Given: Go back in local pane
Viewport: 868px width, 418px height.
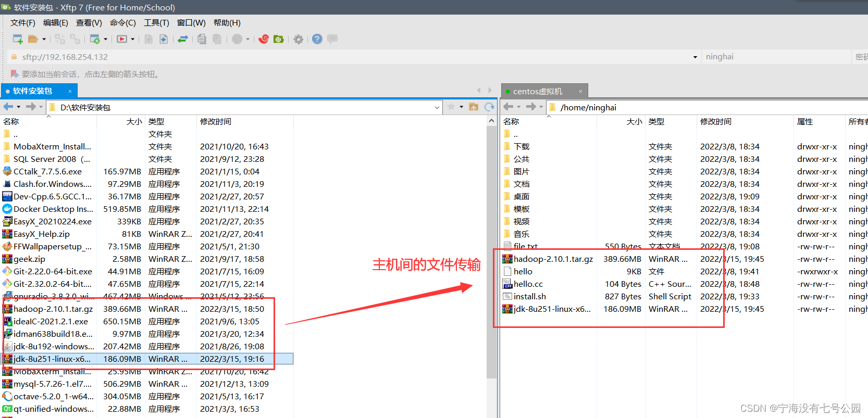Looking at the screenshot, I should point(8,107).
